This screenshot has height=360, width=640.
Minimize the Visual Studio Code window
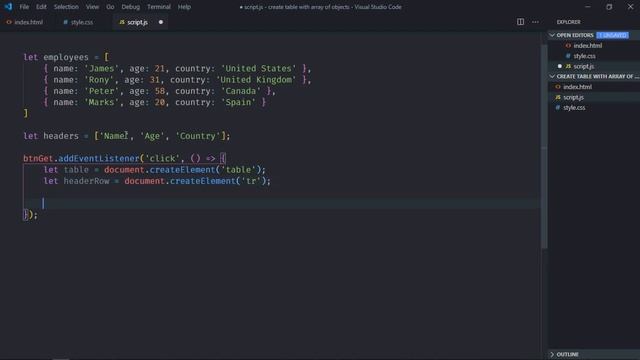(x=588, y=7)
